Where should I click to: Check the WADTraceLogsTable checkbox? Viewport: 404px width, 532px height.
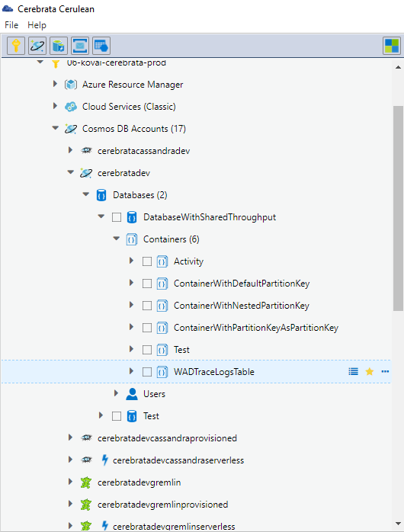click(147, 372)
